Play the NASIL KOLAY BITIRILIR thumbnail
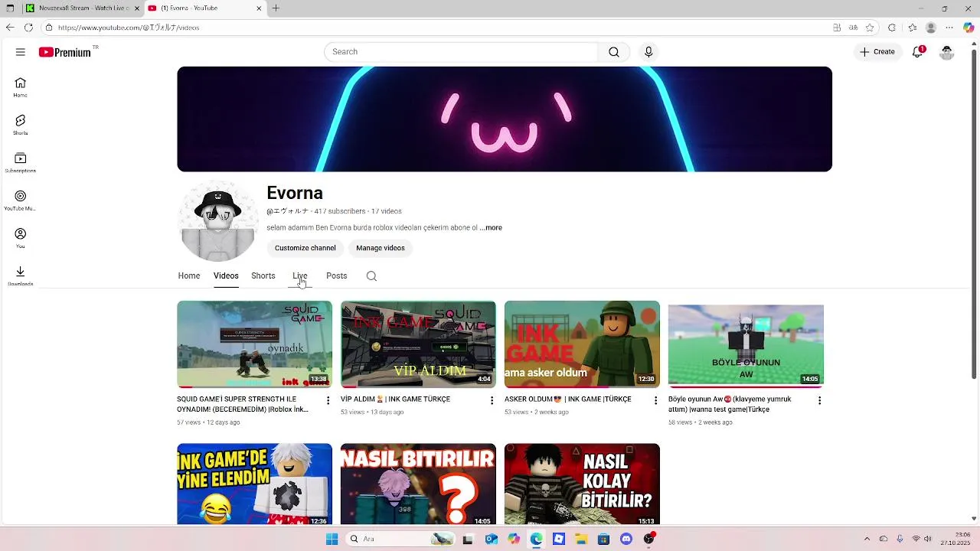The width and height of the screenshot is (980, 551). point(582,484)
